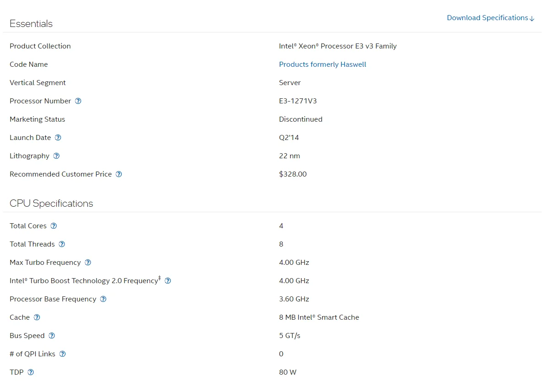The image size is (560, 392).
Task: Click the CPU Specifications section heading
Action: point(51,204)
